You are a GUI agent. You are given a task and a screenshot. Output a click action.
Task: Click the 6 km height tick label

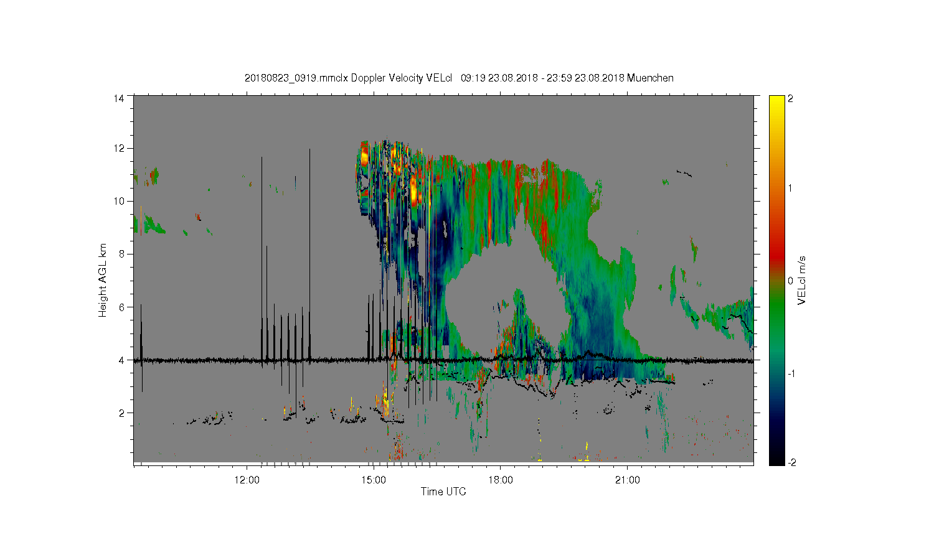tap(121, 307)
